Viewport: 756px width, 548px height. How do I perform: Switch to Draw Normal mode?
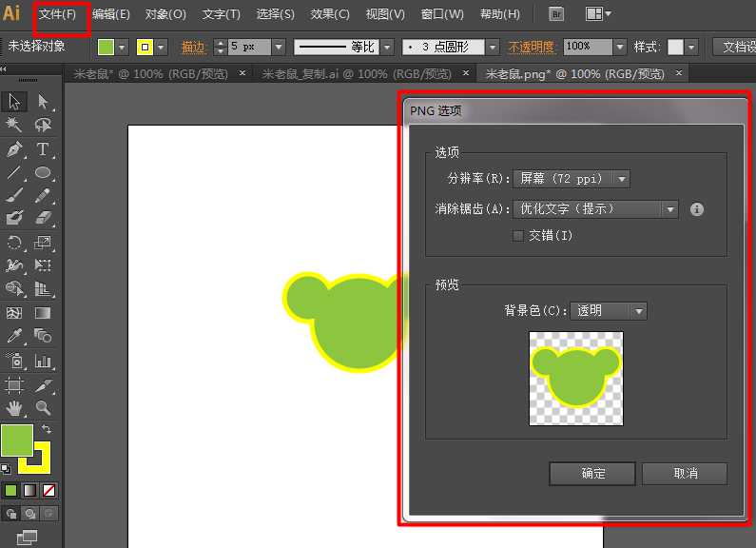[x=11, y=514]
